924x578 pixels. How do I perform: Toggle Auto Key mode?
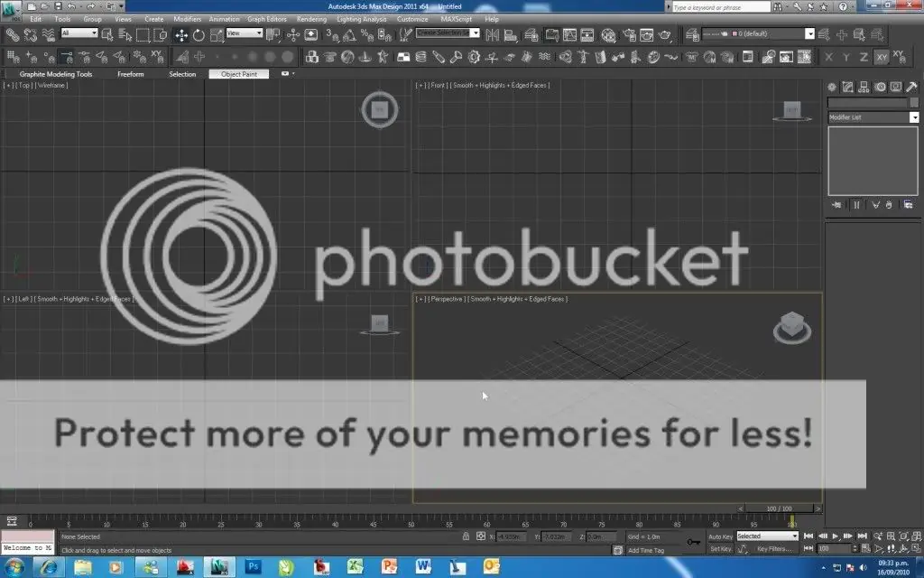coord(720,536)
